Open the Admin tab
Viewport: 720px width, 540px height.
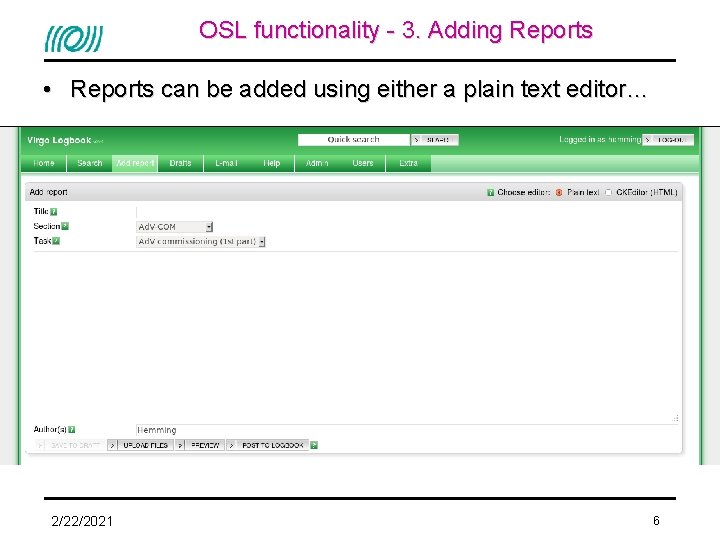317,163
